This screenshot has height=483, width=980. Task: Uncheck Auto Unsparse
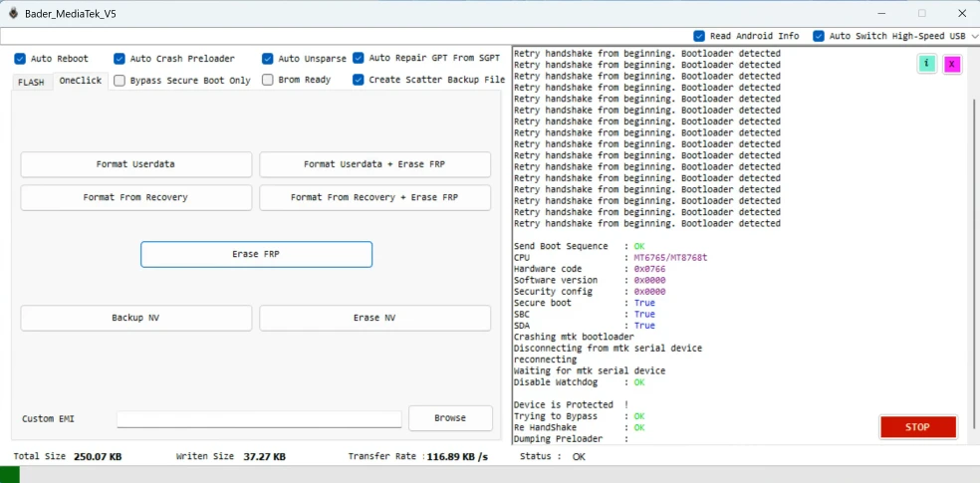268,59
